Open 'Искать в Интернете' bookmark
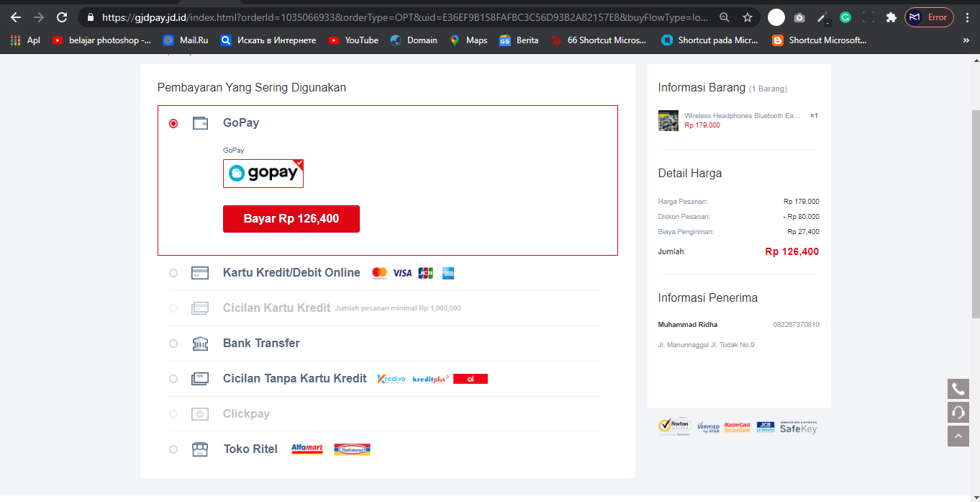Viewport: 980px width, 502px height. click(x=268, y=40)
